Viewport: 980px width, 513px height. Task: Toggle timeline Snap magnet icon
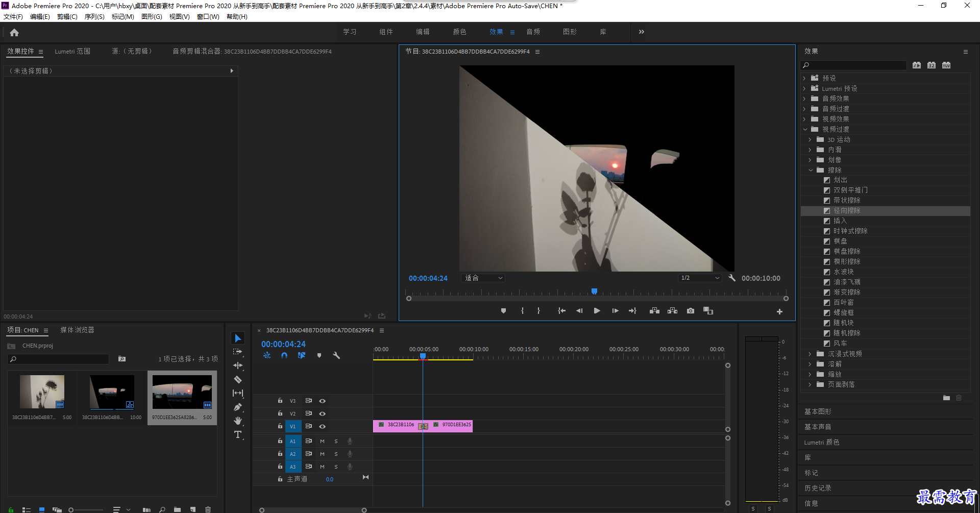coord(284,355)
